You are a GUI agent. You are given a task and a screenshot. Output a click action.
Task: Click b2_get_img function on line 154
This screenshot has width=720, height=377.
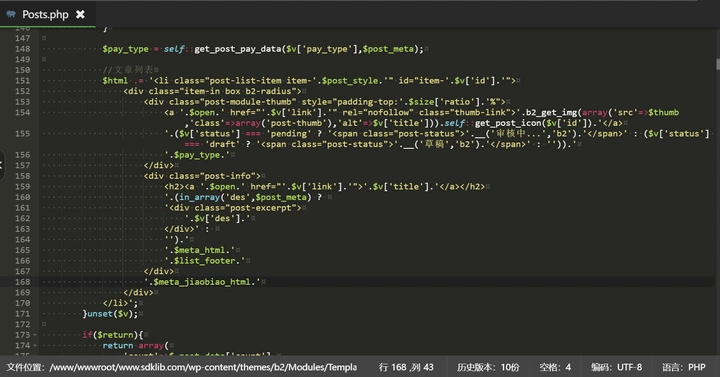tap(551, 112)
